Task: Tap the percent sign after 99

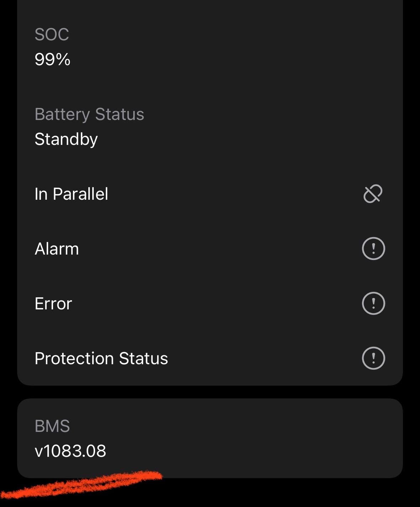Action: pyautogui.click(x=63, y=59)
